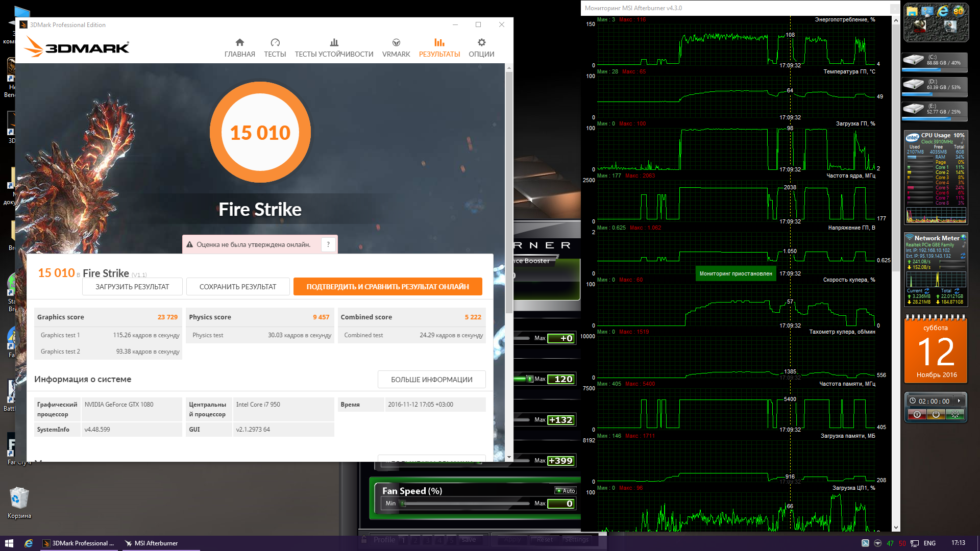Click yellow restart button in timer gadget

point(936,414)
